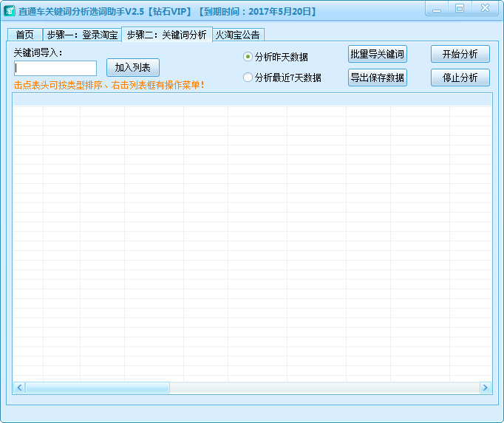Screen dimensions: 504x423
Task: Click the horizontal scrollbar's left arrow
Action: [19, 388]
